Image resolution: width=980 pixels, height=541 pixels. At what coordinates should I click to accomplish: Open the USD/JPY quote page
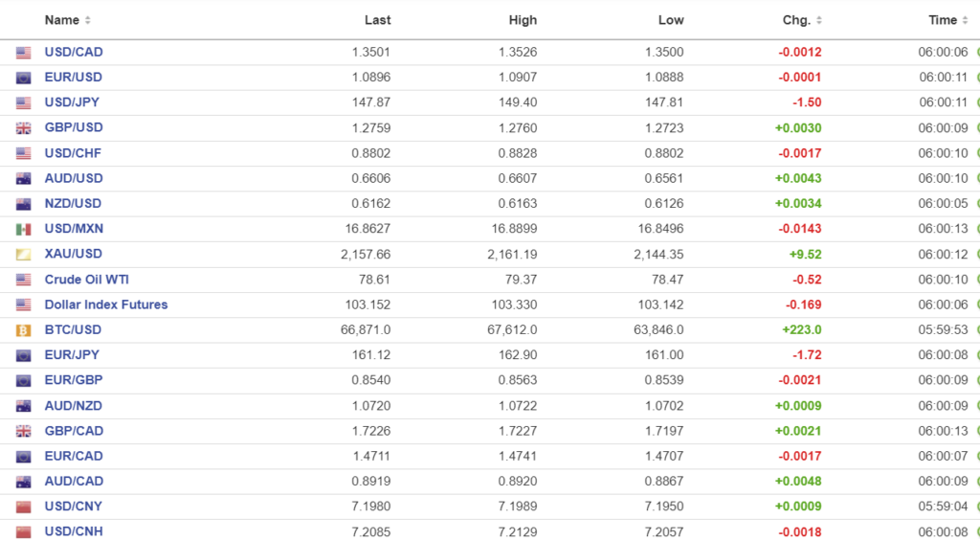click(73, 102)
